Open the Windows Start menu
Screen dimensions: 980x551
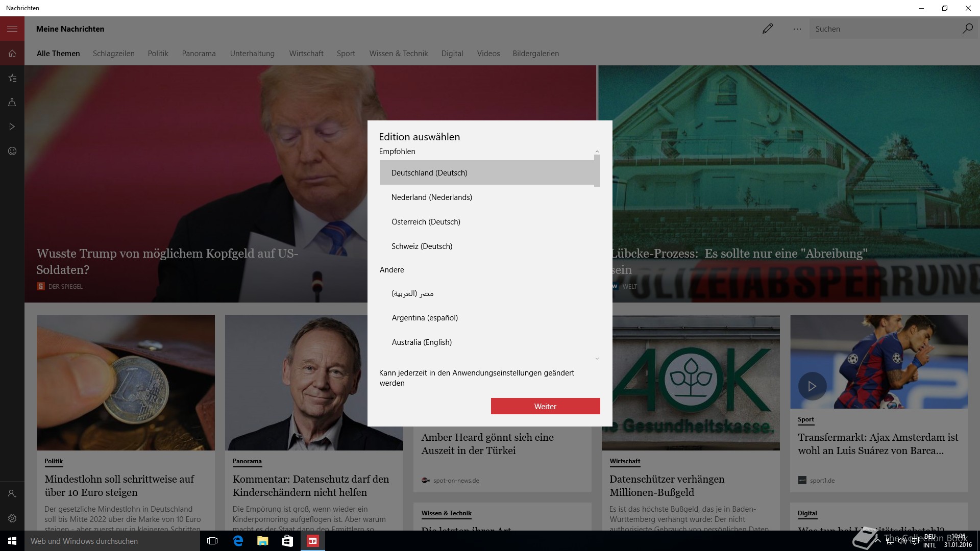tap(12, 541)
